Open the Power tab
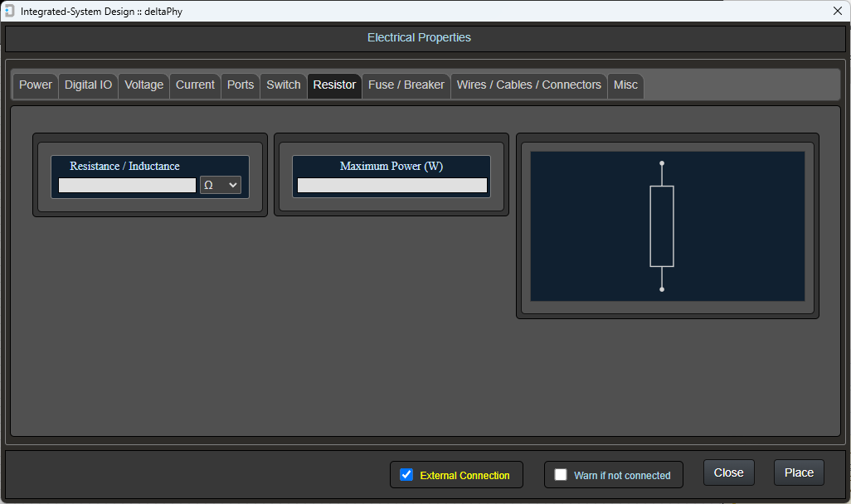851x504 pixels. coord(36,85)
